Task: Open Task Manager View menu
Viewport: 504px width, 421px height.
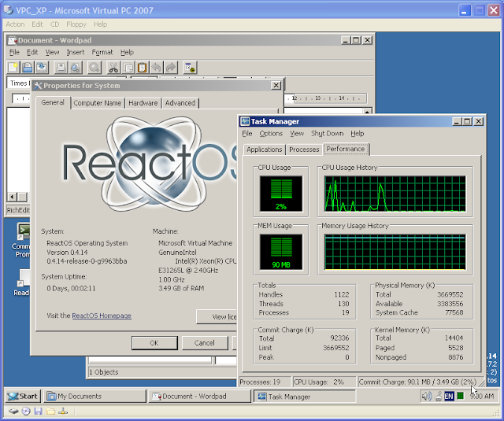Action: 297,133
